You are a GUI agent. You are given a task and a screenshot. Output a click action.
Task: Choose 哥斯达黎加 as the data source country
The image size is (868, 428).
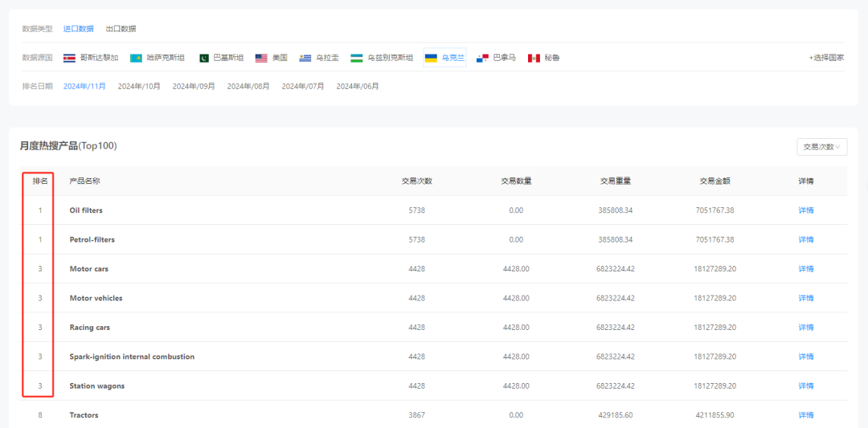point(99,58)
